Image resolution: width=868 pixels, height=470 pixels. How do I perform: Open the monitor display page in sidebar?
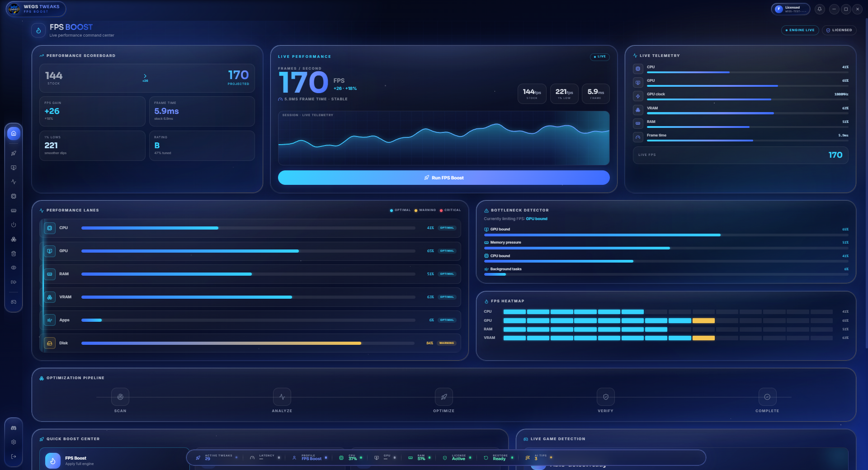(14, 168)
